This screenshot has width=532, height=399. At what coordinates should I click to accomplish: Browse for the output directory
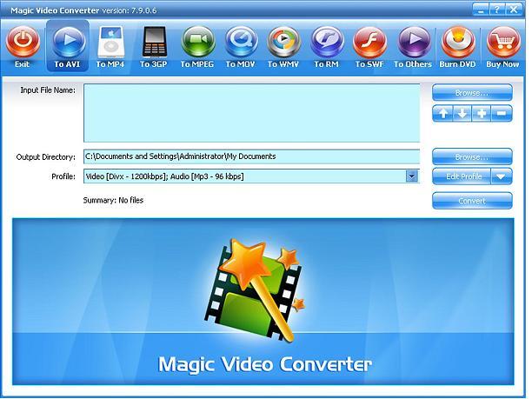pos(472,156)
